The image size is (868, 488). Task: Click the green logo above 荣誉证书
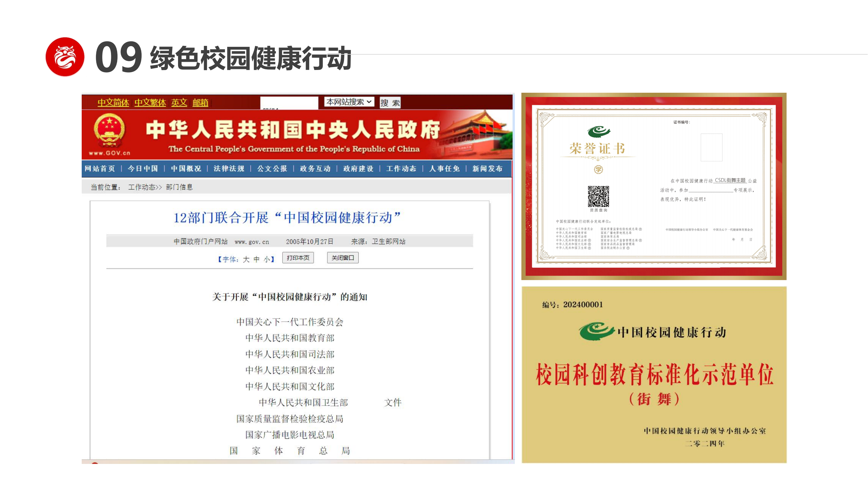[599, 131]
